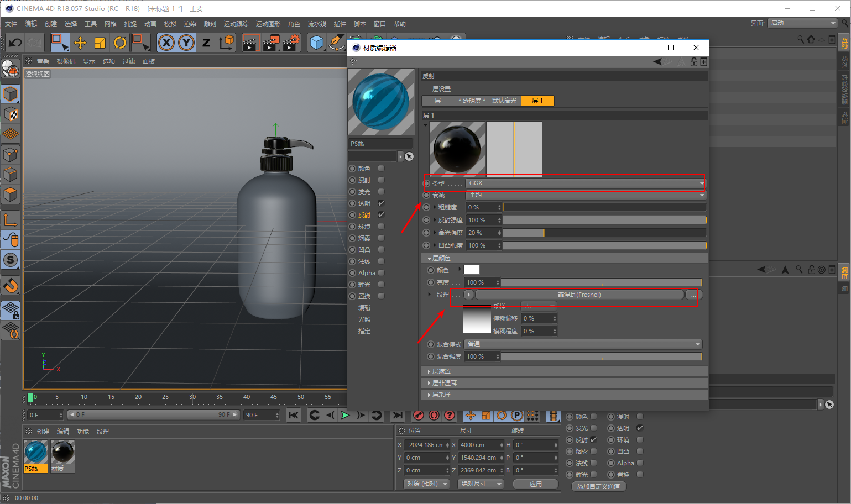
Task: Click the Snap magnet icon in left sidebar
Action: pyautogui.click(x=11, y=285)
